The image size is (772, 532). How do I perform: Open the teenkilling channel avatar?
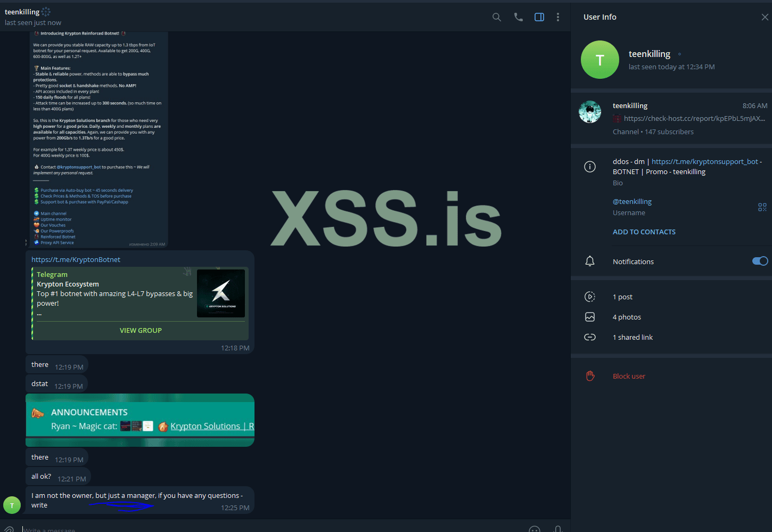point(590,112)
